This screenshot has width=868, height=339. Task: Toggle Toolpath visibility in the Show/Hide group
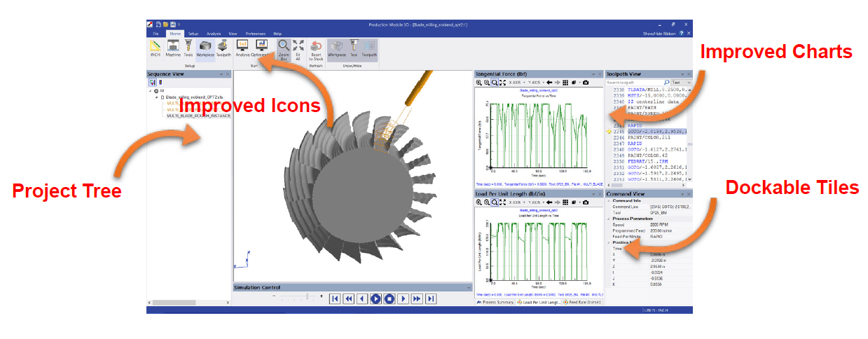point(369,48)
